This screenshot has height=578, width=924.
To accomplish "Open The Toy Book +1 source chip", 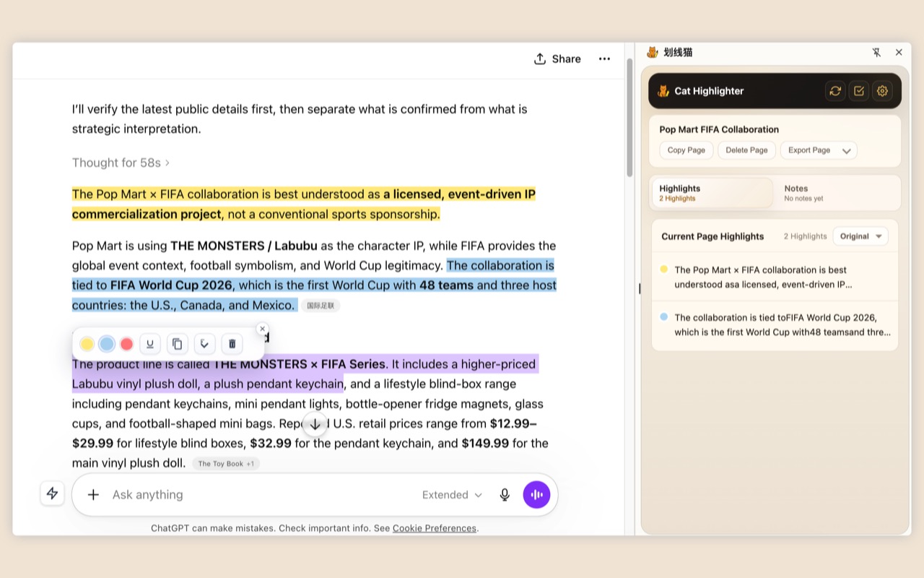I will coord(226,464).
